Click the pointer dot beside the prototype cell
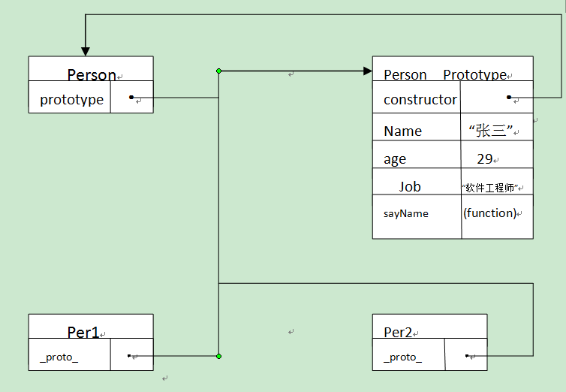 pos(131,97)
